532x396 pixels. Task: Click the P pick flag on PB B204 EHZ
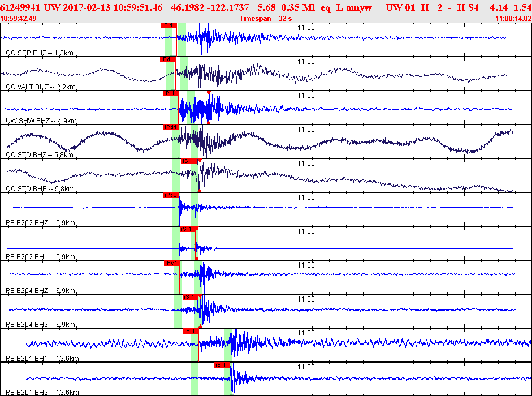click(x=171, y=263)
